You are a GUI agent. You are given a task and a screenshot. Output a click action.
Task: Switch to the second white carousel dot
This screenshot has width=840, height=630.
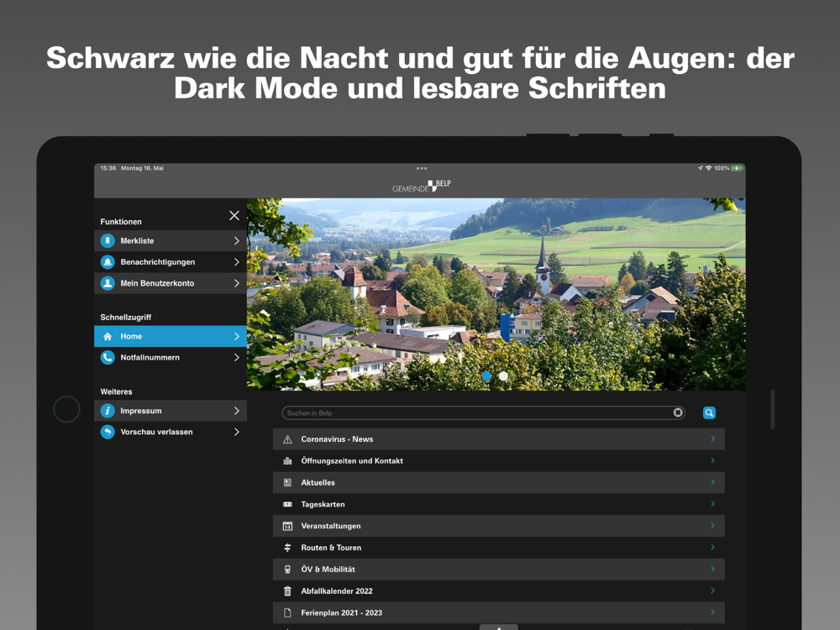click(503, 376)
